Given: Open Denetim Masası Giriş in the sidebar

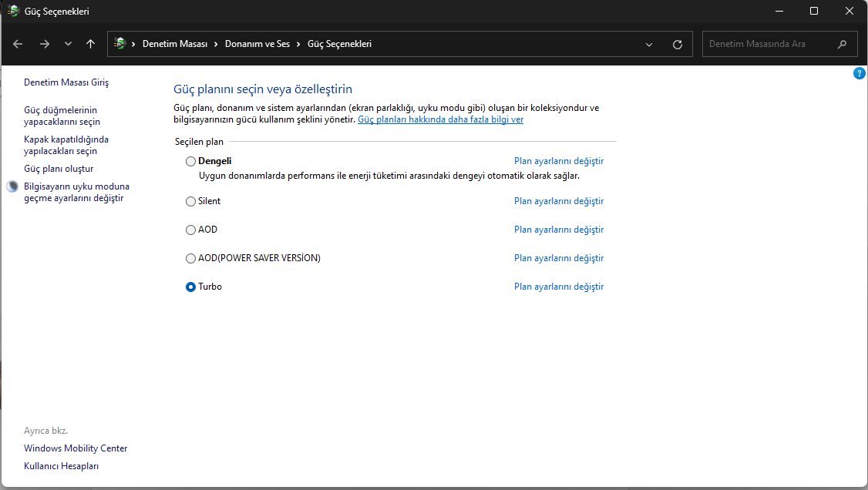Looking at the screenshot, I should 66,82.
